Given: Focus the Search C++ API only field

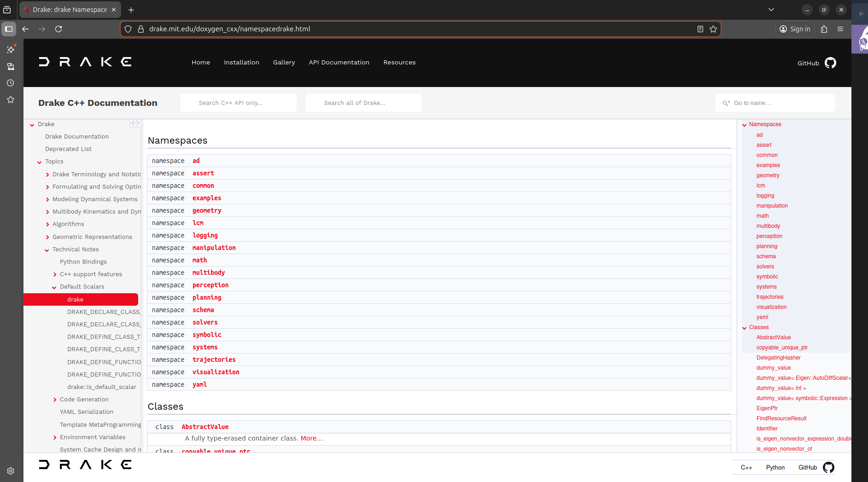Looking at the screenshot, I should point(239,103).
